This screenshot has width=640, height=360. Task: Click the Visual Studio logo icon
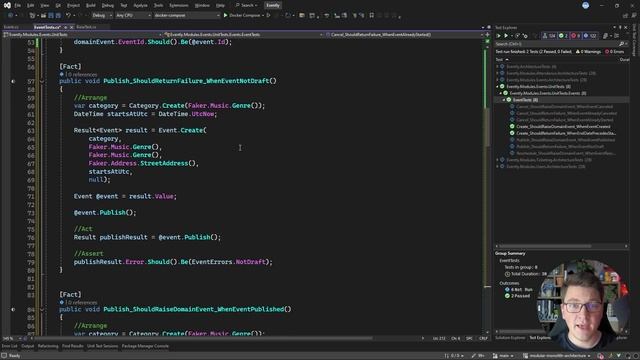click(x=7, y=5)
